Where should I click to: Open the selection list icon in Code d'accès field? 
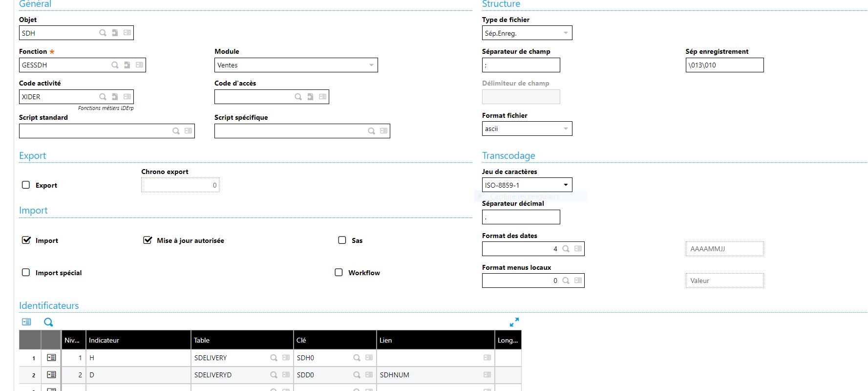pos(322,97)
